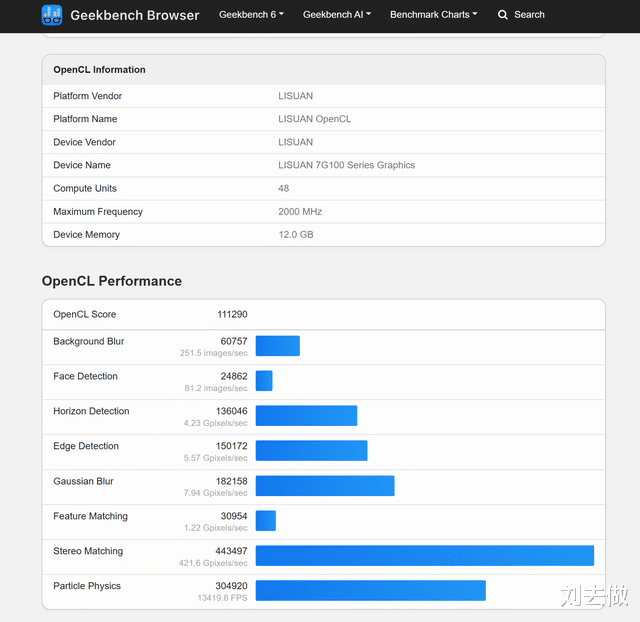Click the Stereo Matching performance bar
640x622 pixels.
[x=424, y=556]
